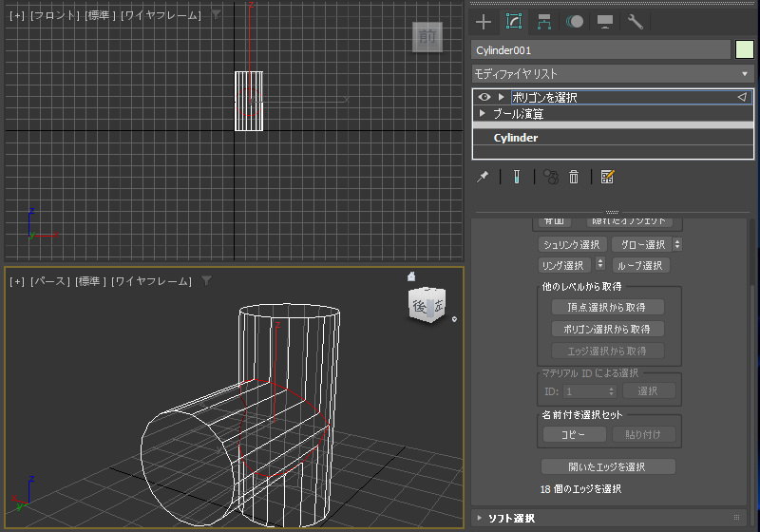Click the エッジ選択から取得 button

pos(607,351)
